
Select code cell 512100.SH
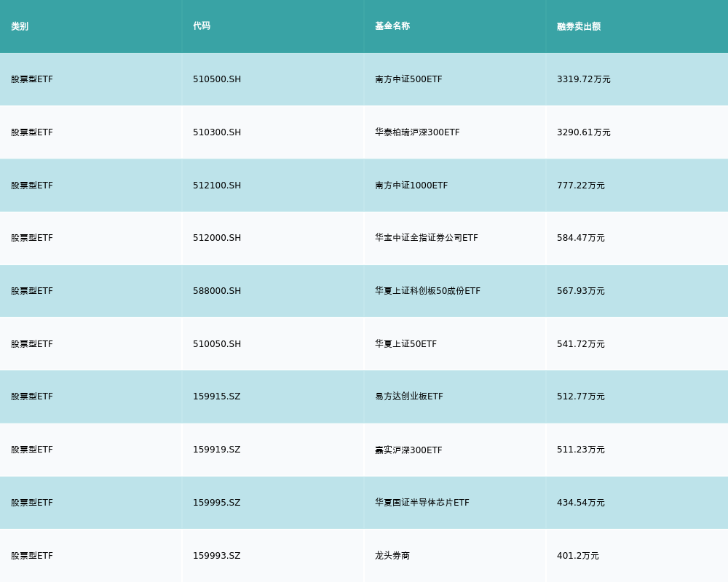tap(217, 186)
